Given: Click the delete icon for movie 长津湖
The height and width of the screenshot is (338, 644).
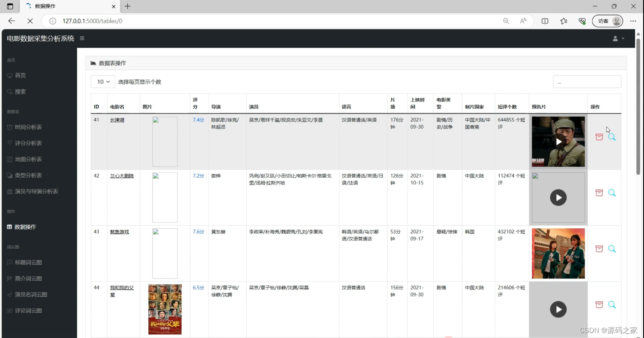Looking at the screenshot, I should 599,137.
